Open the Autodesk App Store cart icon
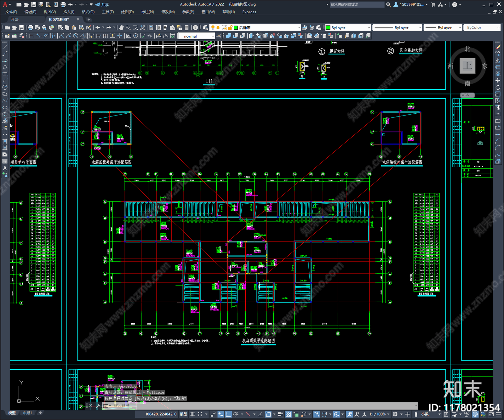 click(x=433, y=4)
